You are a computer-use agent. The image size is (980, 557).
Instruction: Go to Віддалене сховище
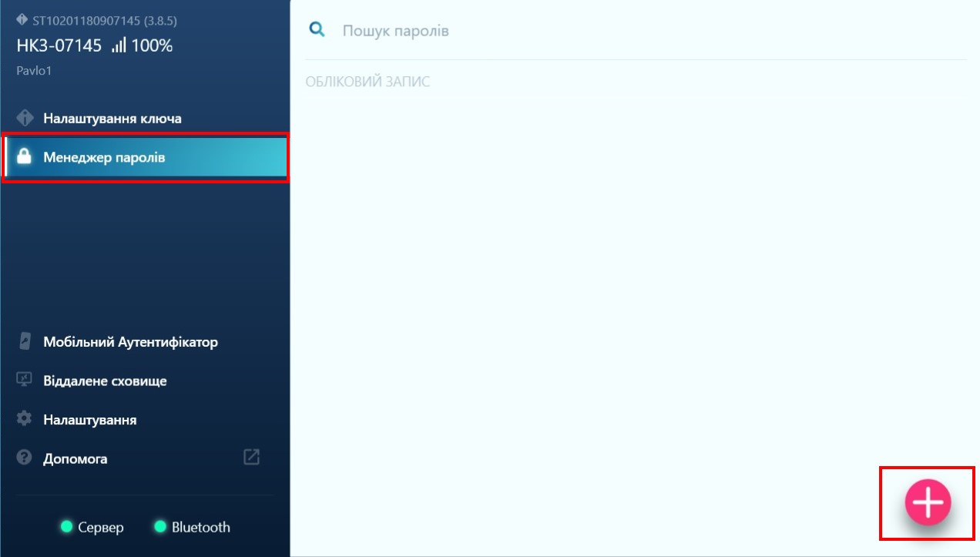coord(105,381)
